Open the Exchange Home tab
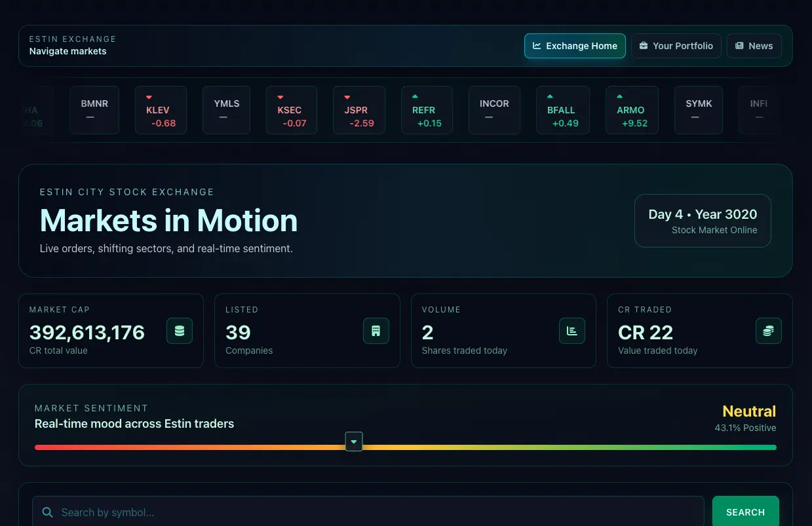The width and height of the screenshot is (812, 526). [x=575, y=46]
